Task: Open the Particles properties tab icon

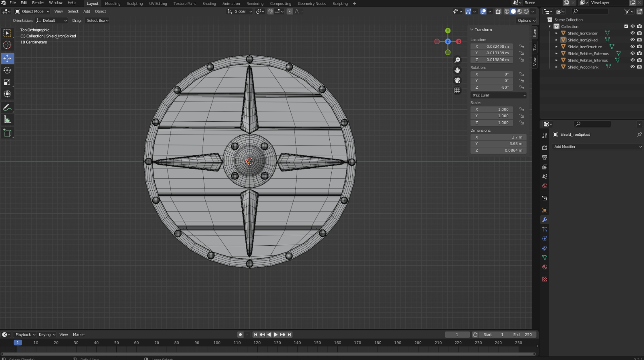Action: pos(545,229)
